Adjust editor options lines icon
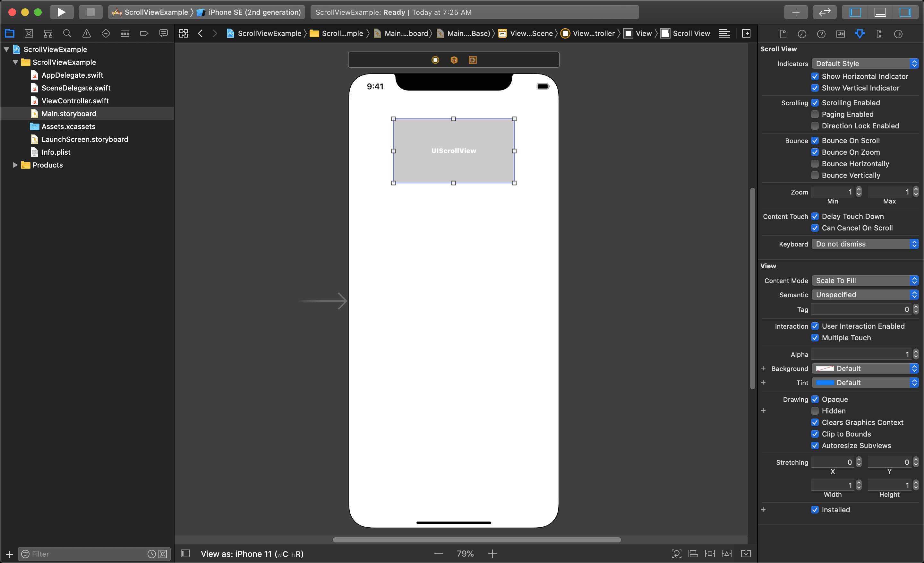 pos(724,33)
